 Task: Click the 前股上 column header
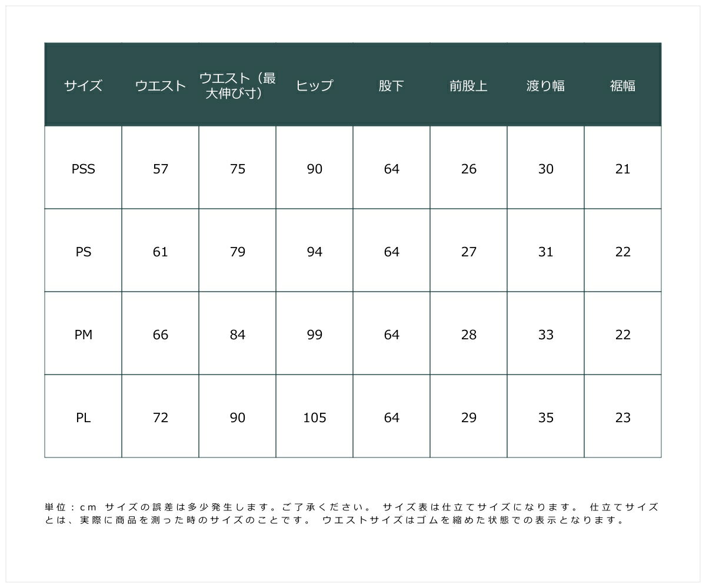[x=468, y=85]
